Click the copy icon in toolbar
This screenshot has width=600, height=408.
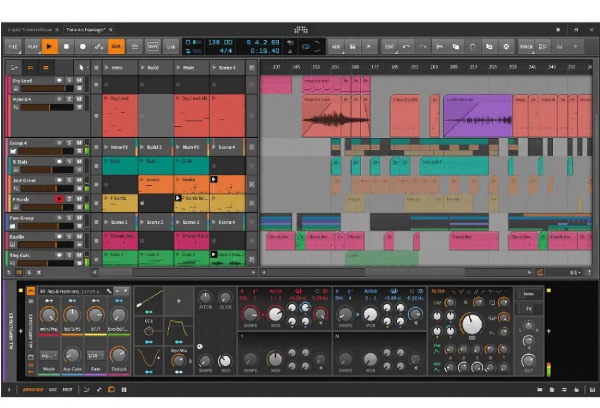tap(456, 47)
